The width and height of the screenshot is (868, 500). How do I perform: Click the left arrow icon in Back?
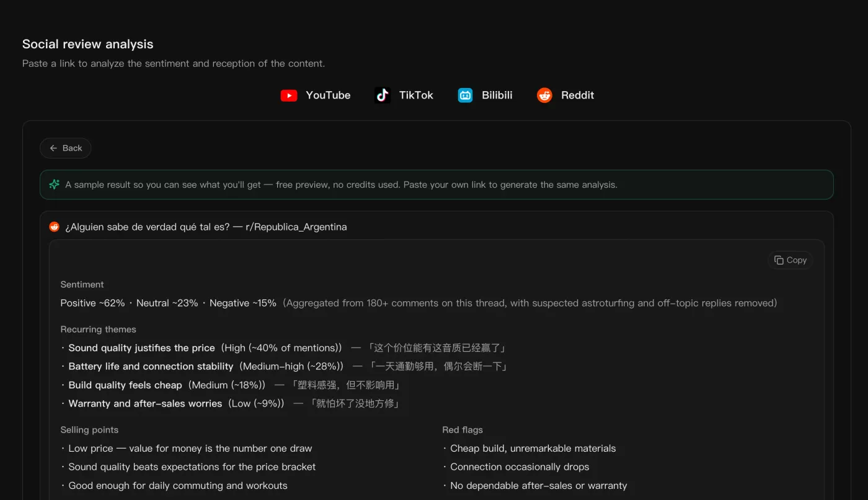(53, 148)
